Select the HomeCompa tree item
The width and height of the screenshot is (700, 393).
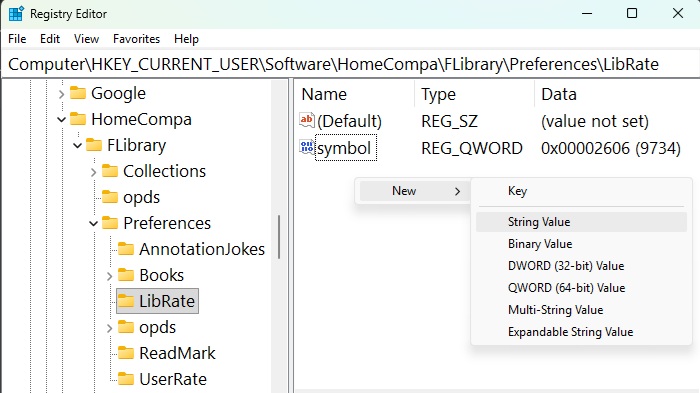[141, 119]
